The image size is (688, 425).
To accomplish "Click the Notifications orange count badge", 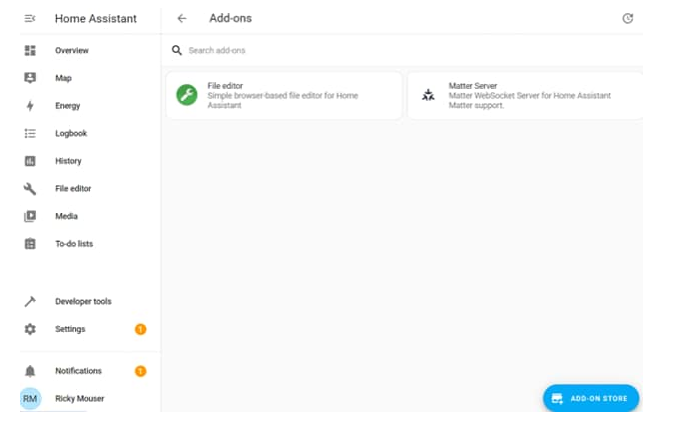I will [x=140, y=371].
